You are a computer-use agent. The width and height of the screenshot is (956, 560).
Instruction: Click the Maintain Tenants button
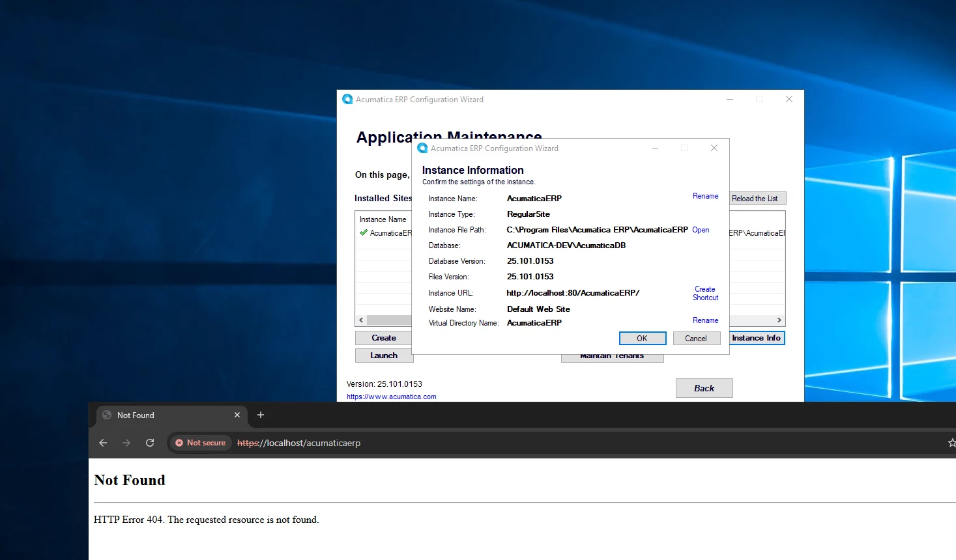pos(612,357)
